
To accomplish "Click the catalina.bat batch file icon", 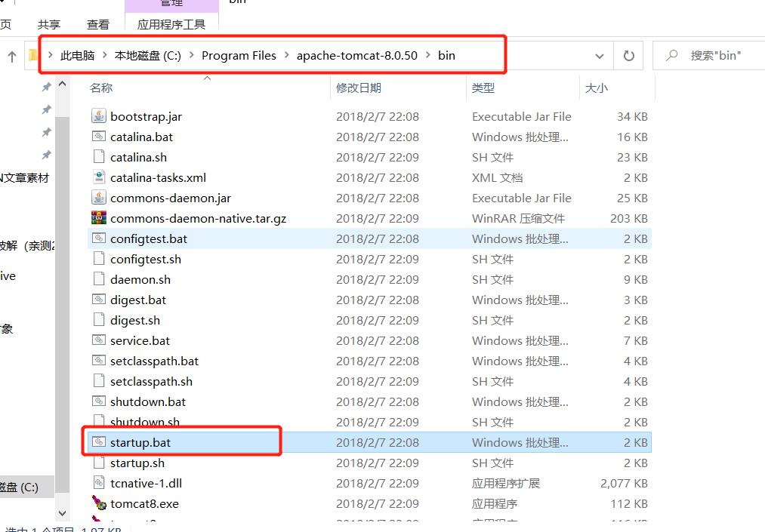I will point(99,137).
